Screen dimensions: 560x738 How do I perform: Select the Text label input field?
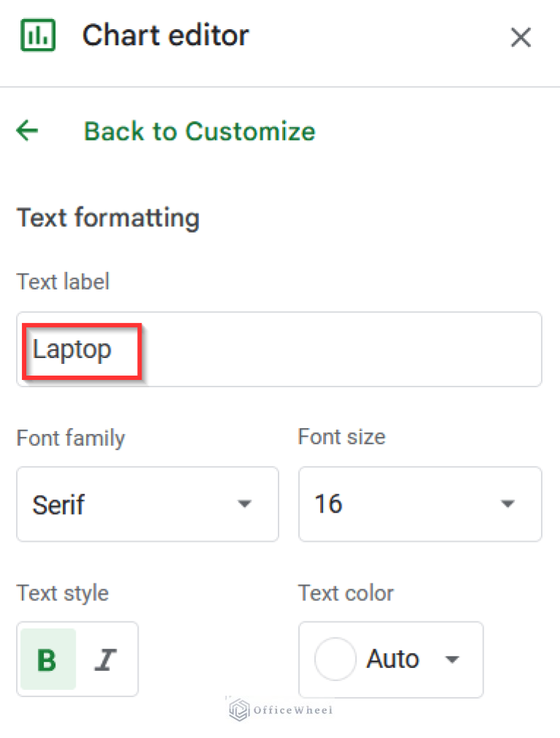[279, 349]
